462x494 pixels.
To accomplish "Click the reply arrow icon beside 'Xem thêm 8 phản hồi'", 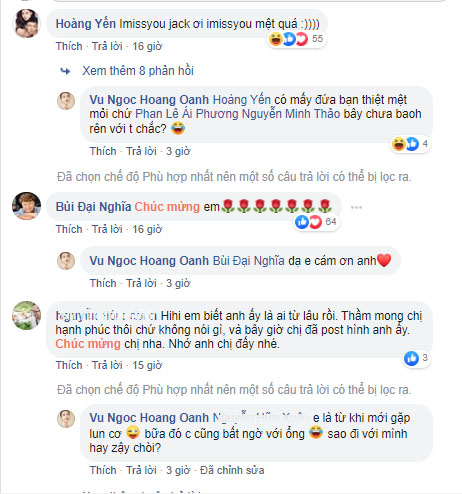I will click(x=65, y=71).
